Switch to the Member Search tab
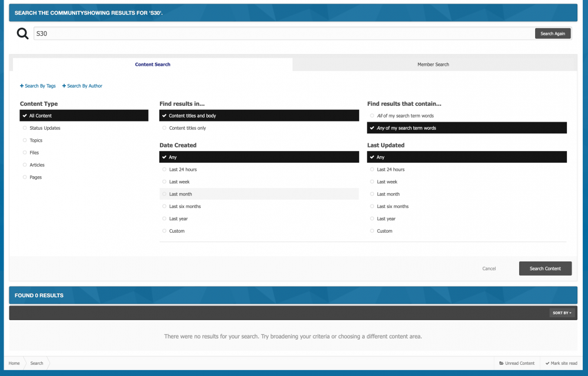This screenshot has height=376, width=588. click(x=433, y=65)
